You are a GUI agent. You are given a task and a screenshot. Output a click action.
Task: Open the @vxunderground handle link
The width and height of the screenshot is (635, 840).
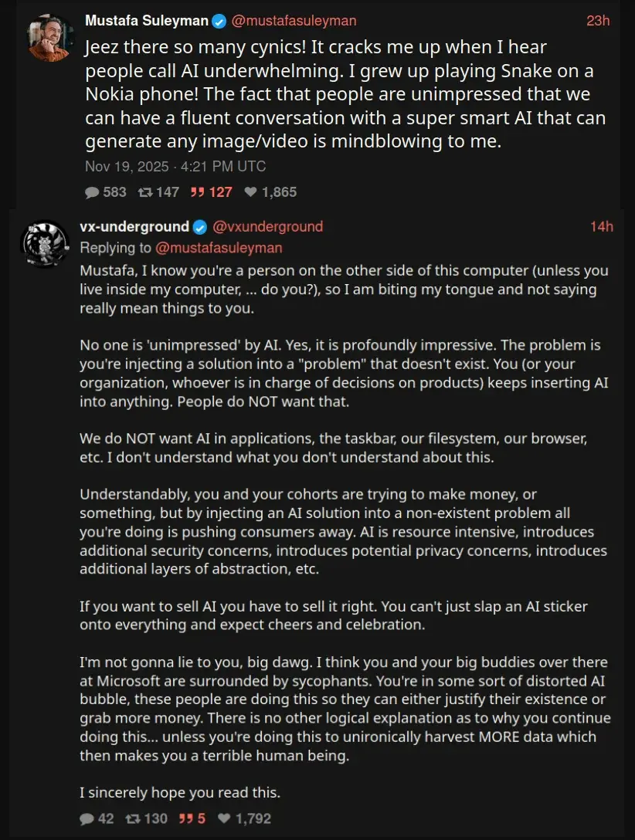267,227
